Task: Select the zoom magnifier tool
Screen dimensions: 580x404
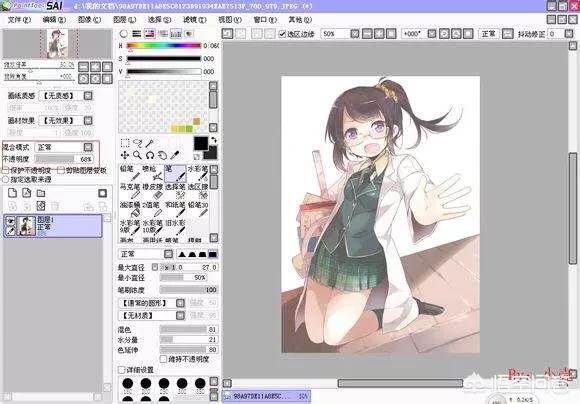Action: pos(137,155)
